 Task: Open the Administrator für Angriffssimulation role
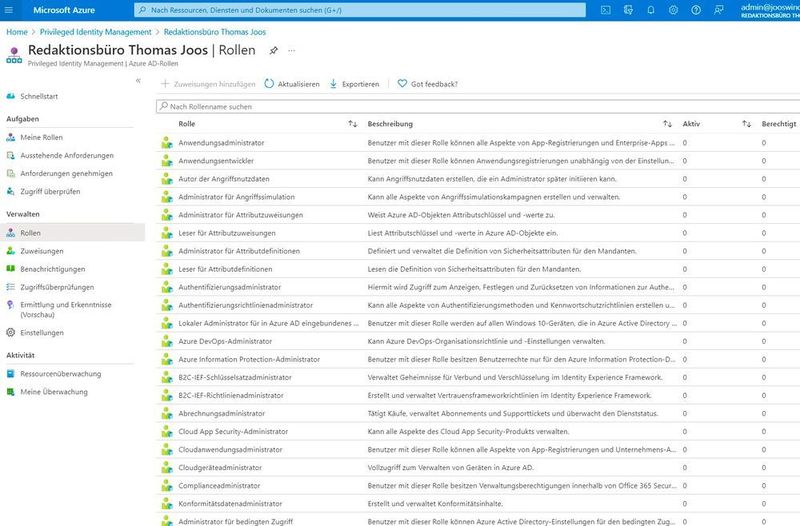[x=237, y=197]
